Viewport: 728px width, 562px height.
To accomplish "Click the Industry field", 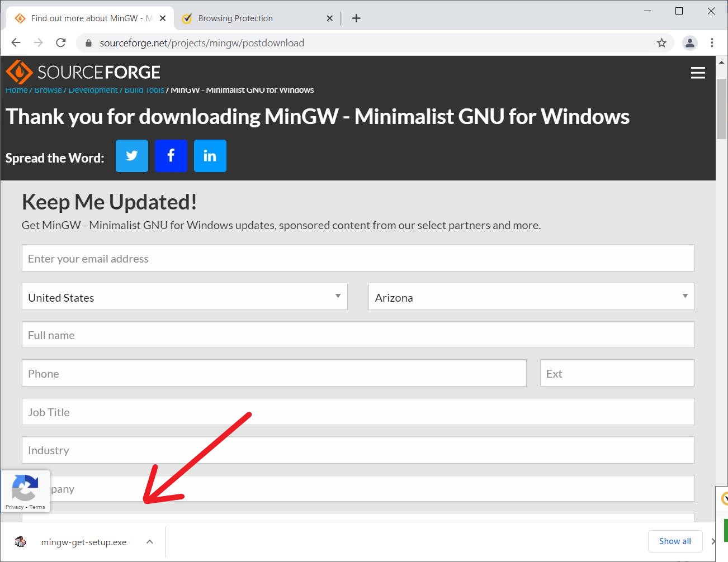I will click(358, 450).
